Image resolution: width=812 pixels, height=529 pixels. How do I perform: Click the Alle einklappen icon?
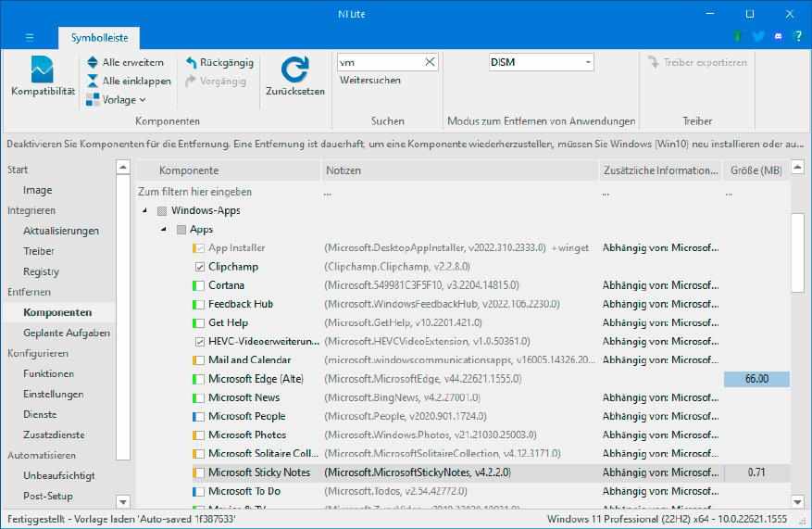pyautogui.click(x=93, y=81)
